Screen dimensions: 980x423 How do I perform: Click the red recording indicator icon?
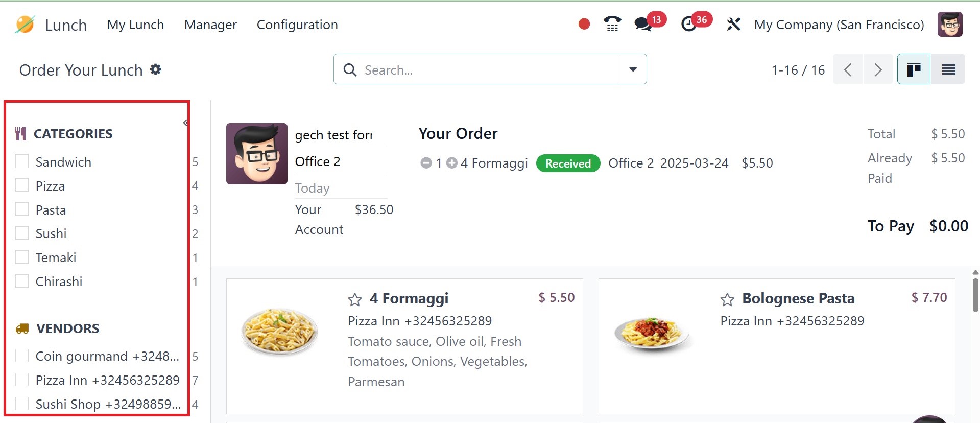584,24
